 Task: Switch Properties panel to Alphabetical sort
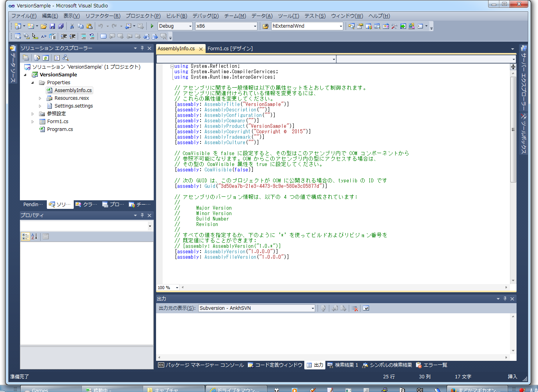[34, 236]
